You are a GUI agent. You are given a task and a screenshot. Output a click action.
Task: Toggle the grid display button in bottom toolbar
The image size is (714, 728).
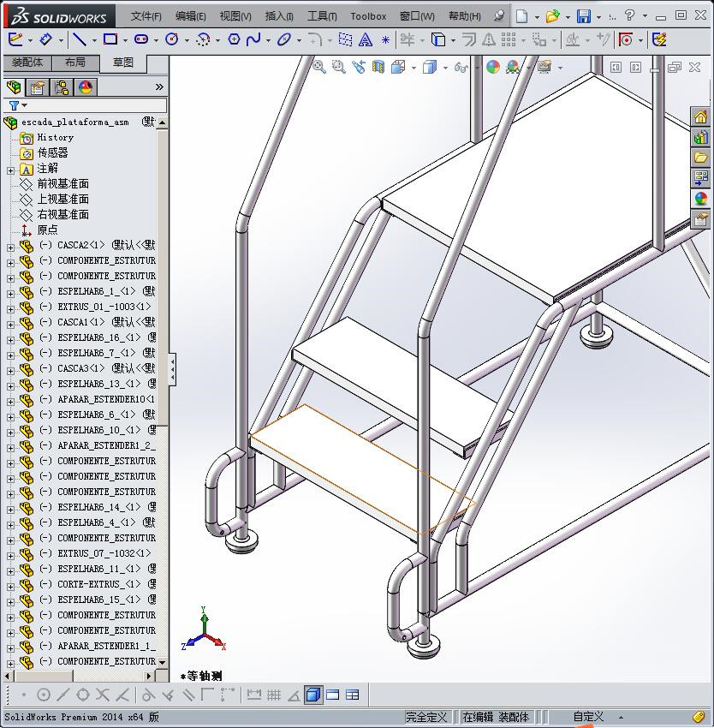coord(273,695)
